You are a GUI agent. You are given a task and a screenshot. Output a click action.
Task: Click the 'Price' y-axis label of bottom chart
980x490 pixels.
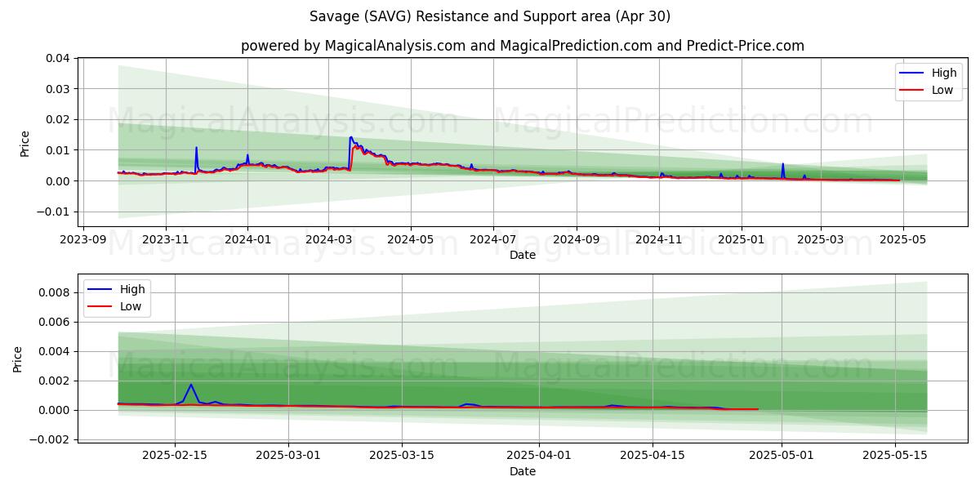[x=18, y=359]
